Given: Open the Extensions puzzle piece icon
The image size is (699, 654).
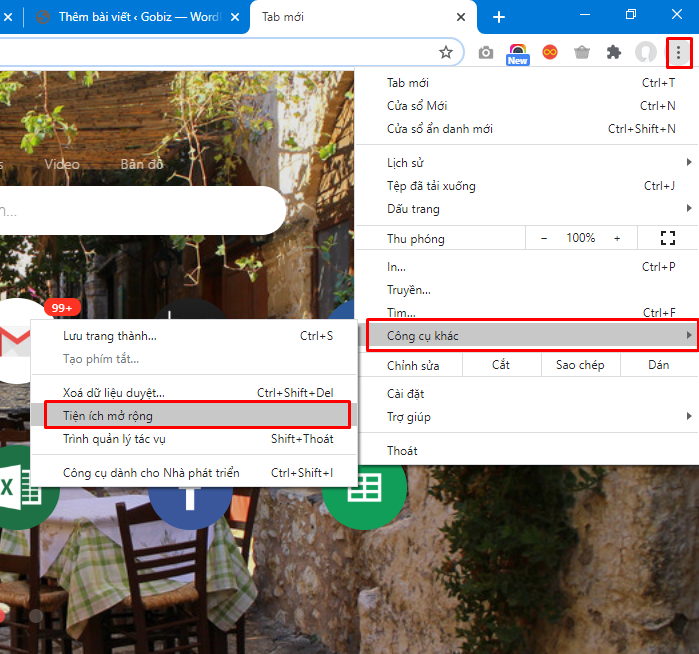Looking at the screenshot, I should (614, 52).
